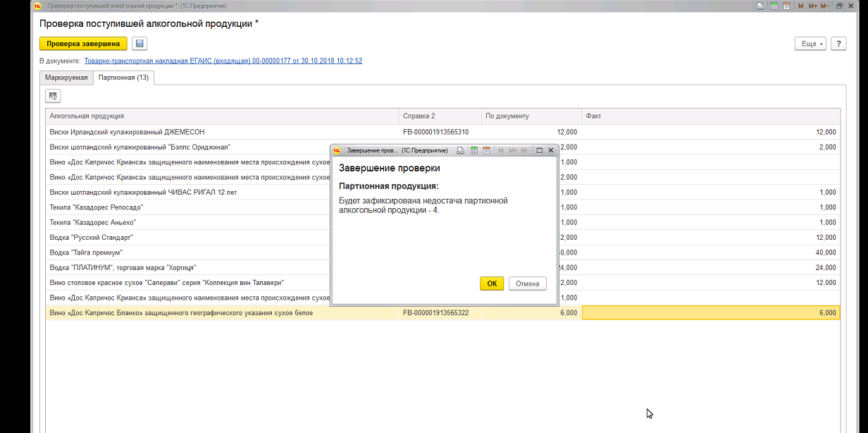The height and width of the screenshot is (433, 868).
Task: Click the FB-000001913565310 cell
Action: pyautogui.click(x=440, y=132)
